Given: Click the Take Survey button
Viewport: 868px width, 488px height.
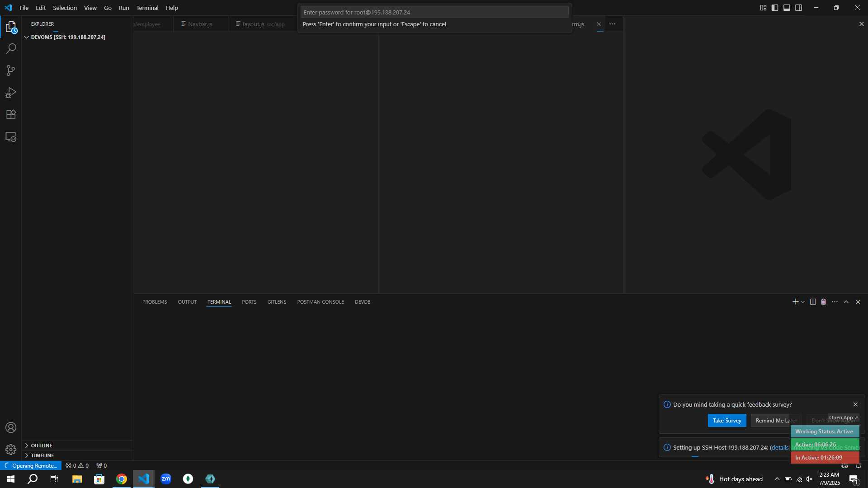Looking at the screenshot, I should pyautogui.click(x=727, y=421).
